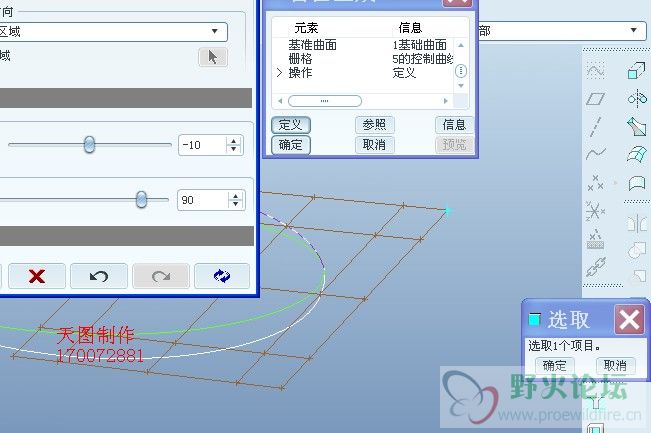The image size is (651, 433).
Task: Click the horizontal scroll-right arrow
Action: click(445, 101)
